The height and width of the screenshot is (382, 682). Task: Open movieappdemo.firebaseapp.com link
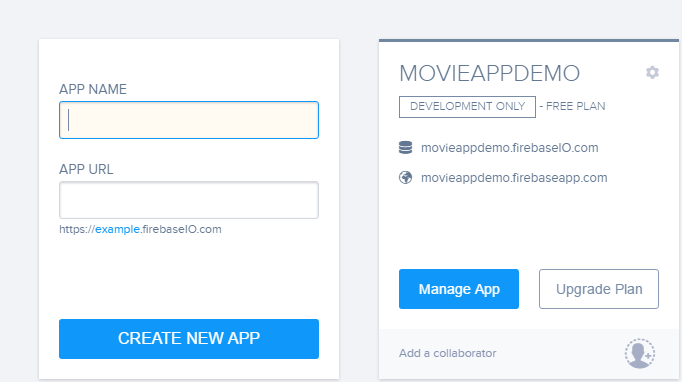(x=514, y=178)
